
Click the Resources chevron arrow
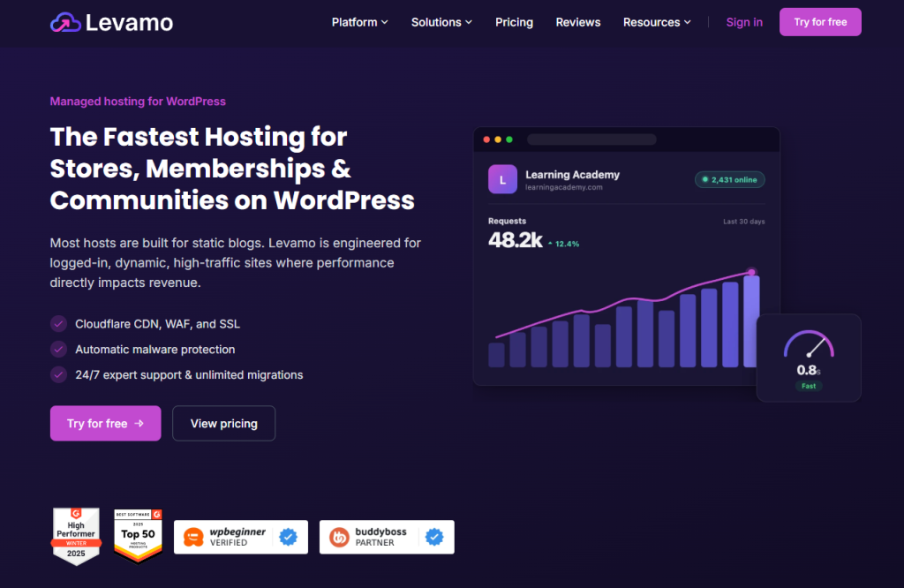(687, 22)
